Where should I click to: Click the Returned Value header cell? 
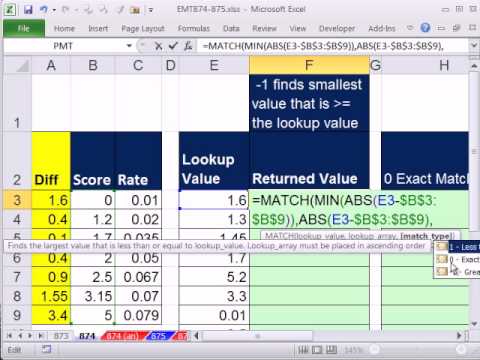pos(309,161)
